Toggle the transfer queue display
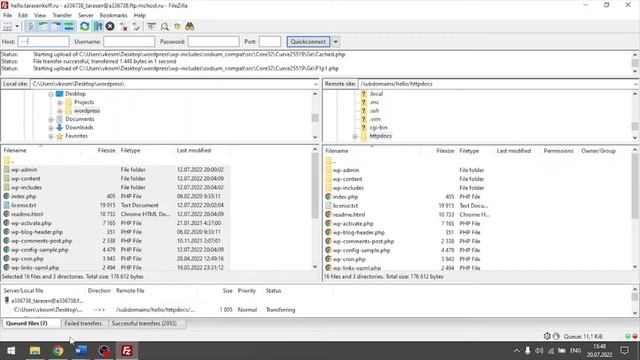 click(69, 27)
